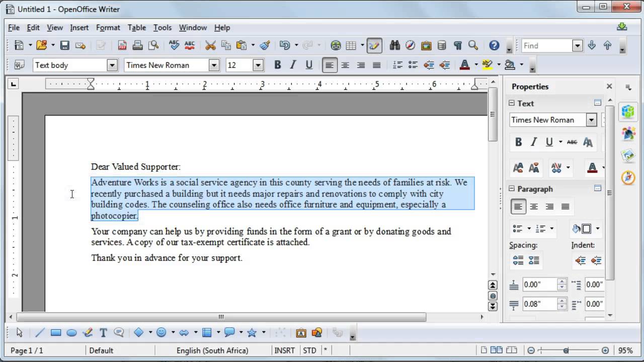This screenshot has height=362, width=644.
Task: Insert Hyperlink globe icon
Action: 336,46
